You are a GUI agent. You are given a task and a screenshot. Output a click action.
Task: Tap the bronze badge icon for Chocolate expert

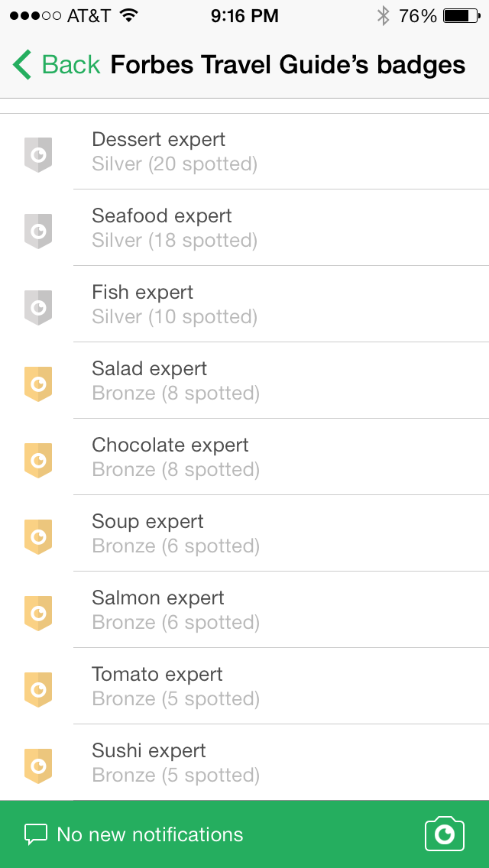coord(38,460)
